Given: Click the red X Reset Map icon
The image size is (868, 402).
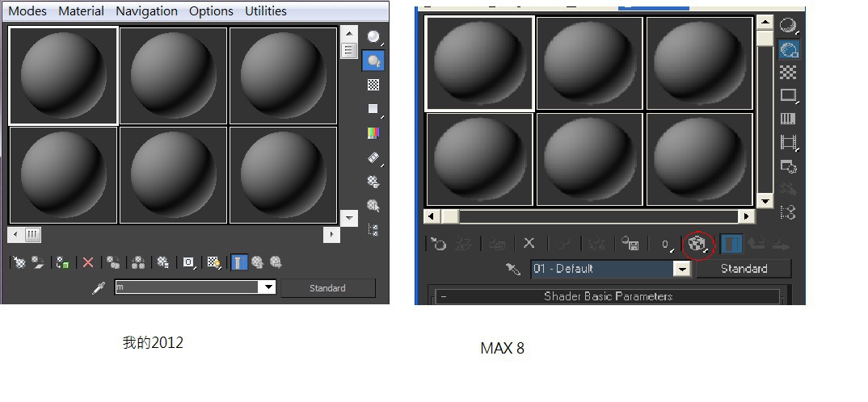Looking at the screenshot, I should pos(88,262).
